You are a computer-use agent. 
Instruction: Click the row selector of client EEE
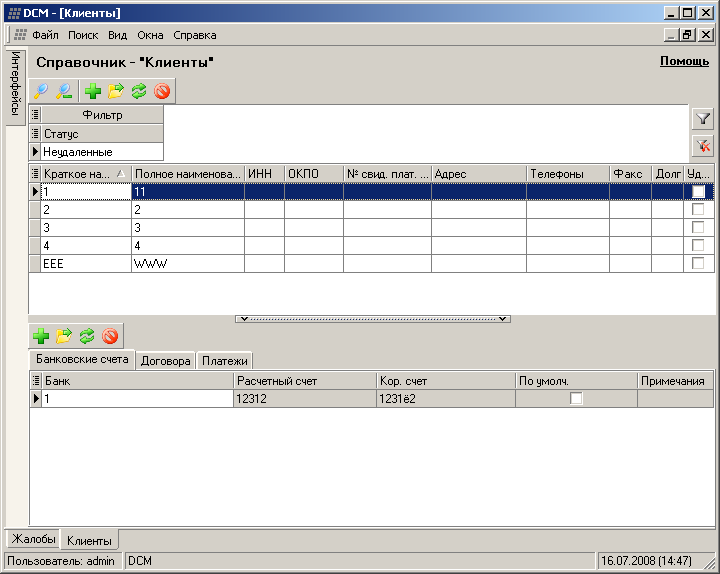click(35, 264)
